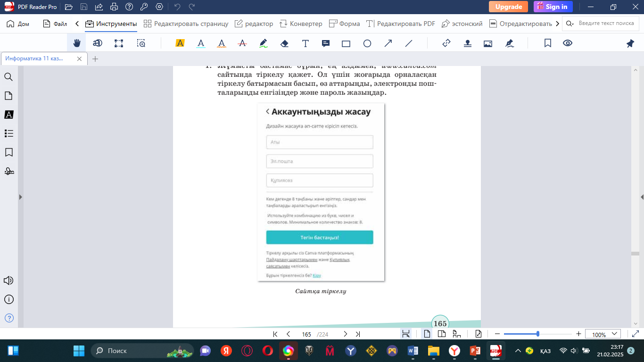Select the squiggly underline tool

click(x=222, y=43)
